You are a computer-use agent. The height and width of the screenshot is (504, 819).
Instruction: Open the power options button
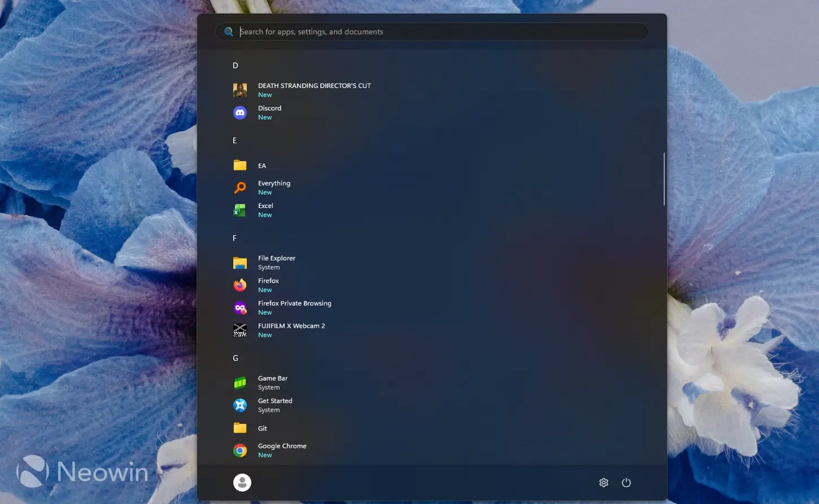tap(626, 482)
